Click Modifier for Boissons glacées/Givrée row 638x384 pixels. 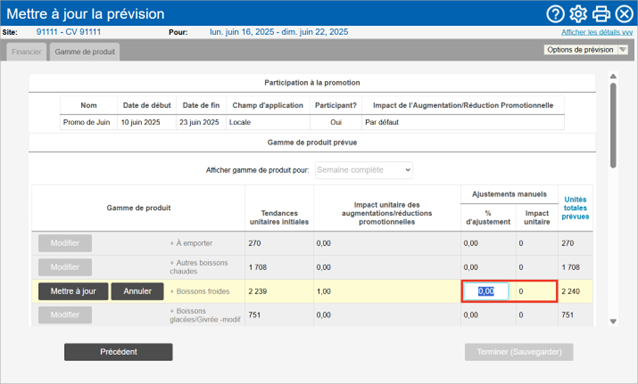point(65,315)
